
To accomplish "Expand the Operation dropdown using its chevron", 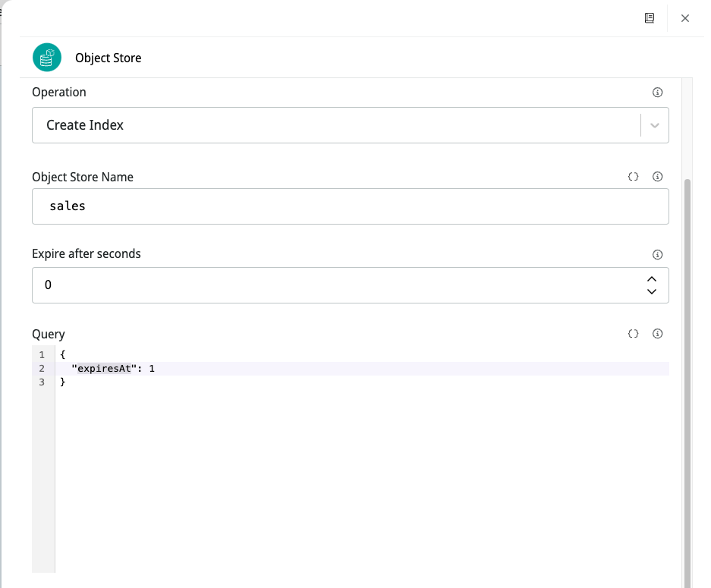I will pos(655,125).
